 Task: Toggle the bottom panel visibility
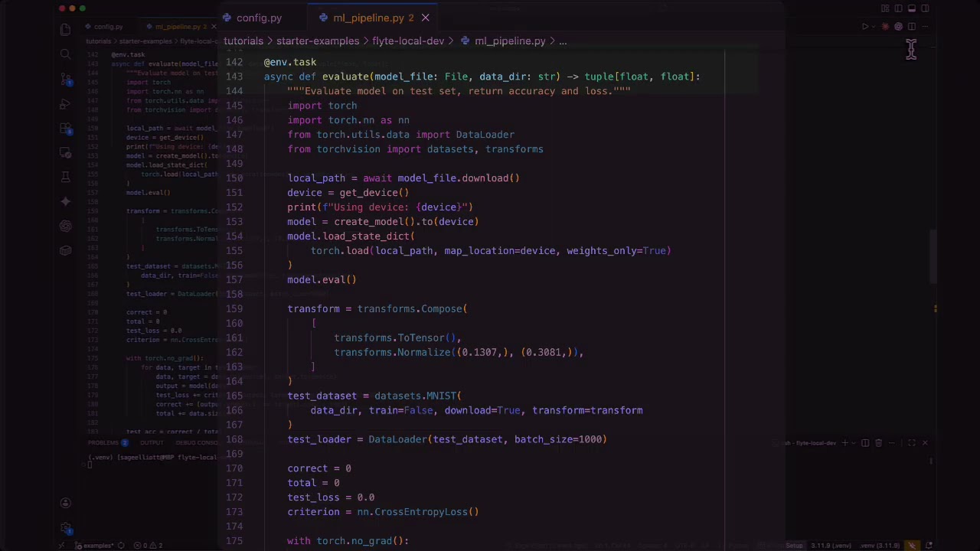click(912, 8)
